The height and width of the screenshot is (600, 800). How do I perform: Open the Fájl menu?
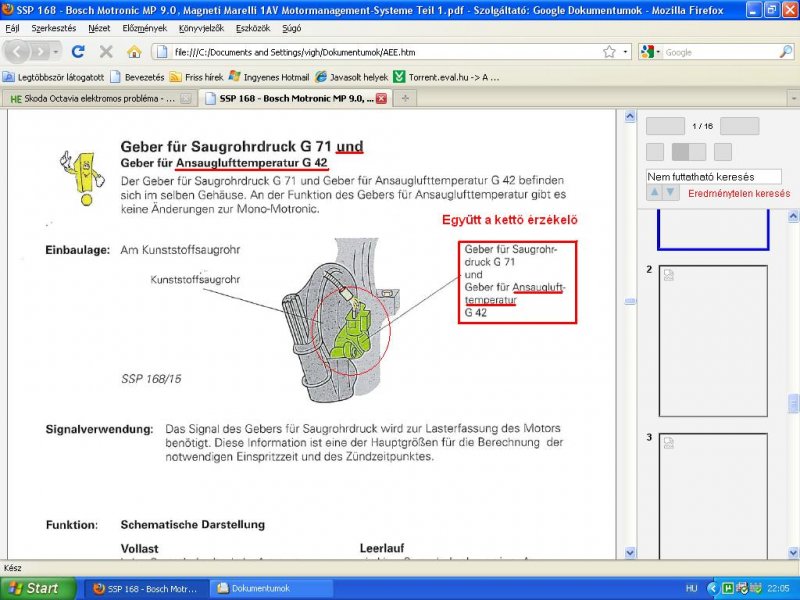point(12,28)
